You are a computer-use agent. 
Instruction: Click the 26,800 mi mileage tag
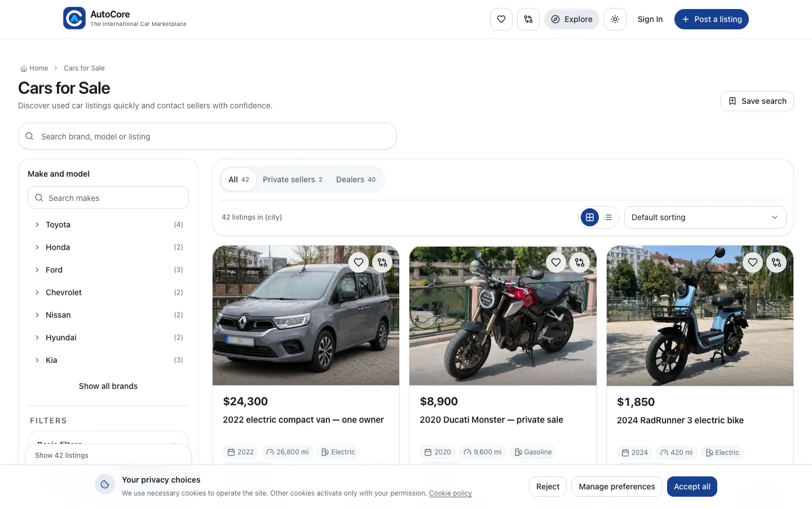click(x=288, y=452)
